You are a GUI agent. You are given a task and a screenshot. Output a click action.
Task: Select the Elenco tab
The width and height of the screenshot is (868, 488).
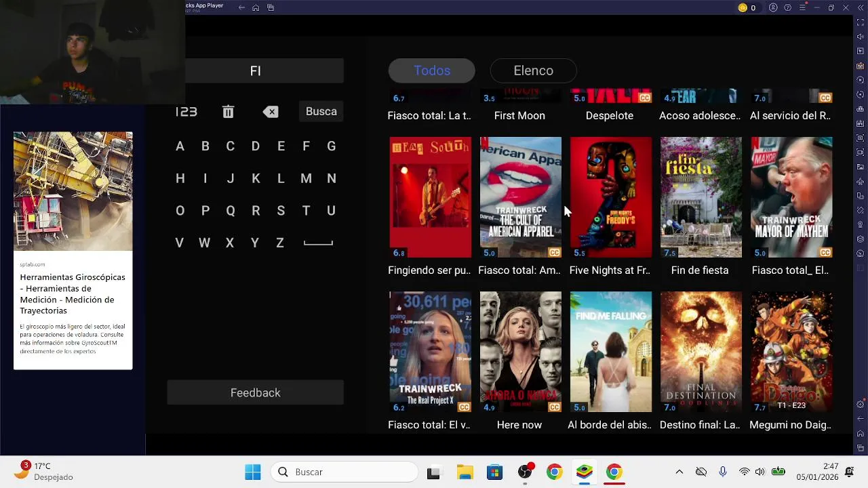[x=533, y=70]
